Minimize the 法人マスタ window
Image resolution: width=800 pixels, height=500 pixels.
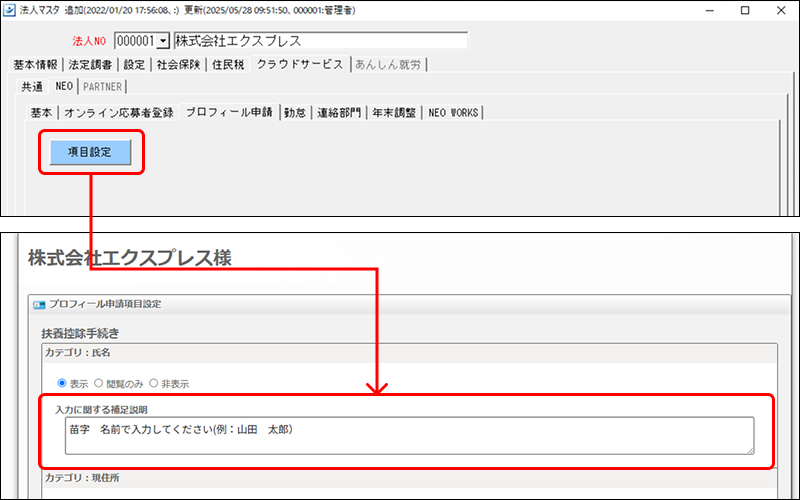709,10
